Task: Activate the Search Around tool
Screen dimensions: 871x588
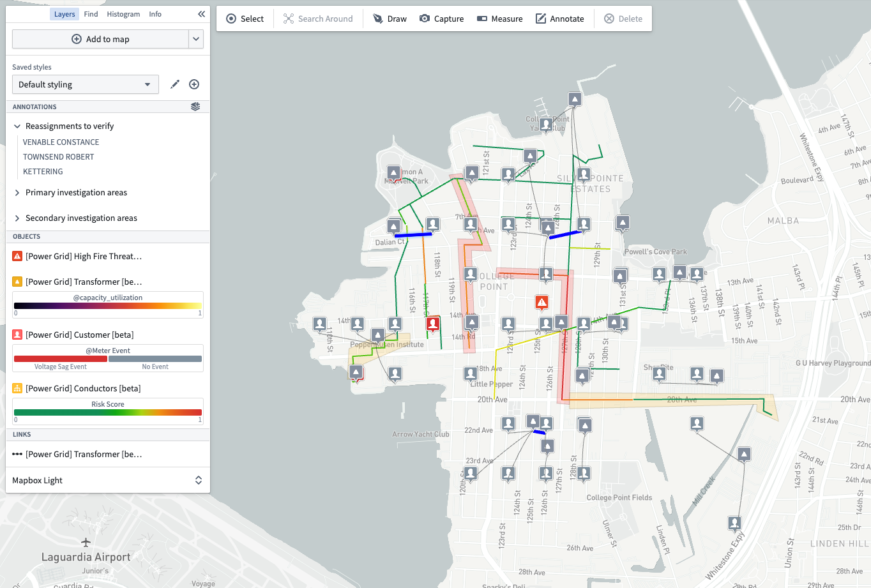Action: [318, 19]
